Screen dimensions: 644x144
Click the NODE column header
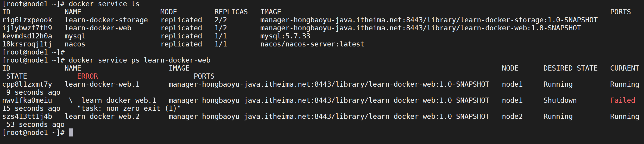point(510,68)
